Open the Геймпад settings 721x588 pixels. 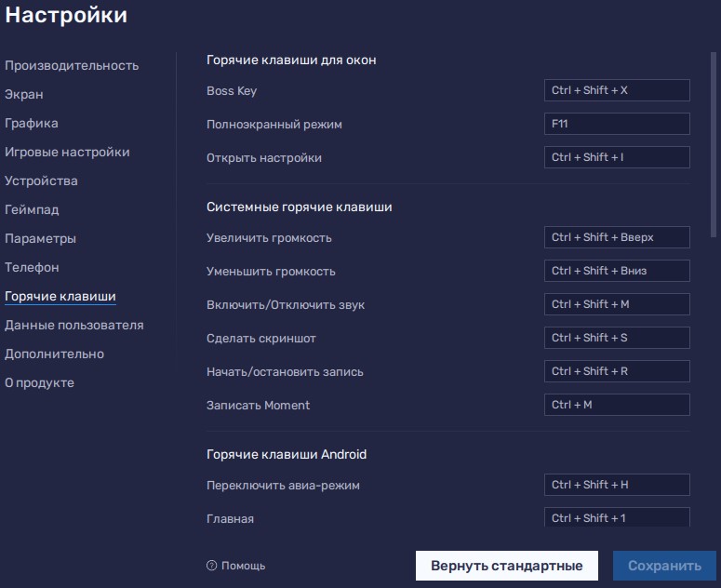point(32,209)
